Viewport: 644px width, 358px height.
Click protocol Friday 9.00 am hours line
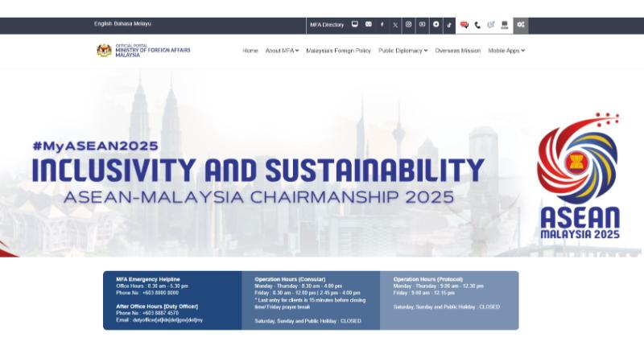click(424, 293)
